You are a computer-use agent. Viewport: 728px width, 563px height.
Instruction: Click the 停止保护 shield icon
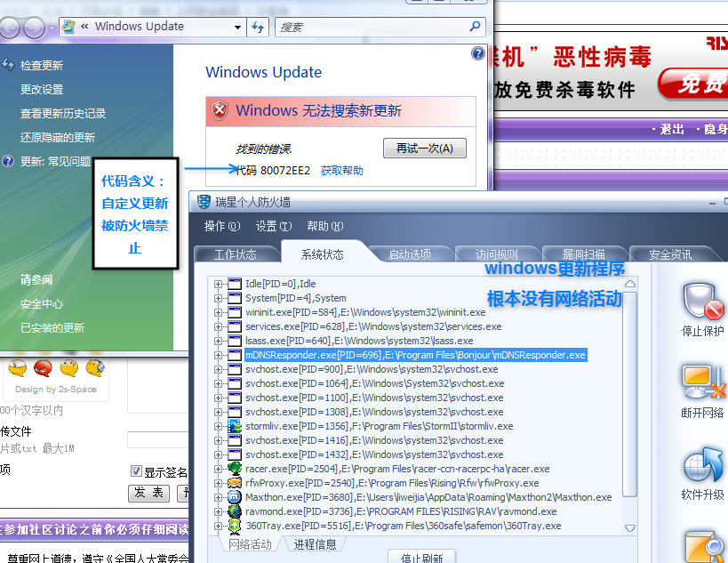[702, 302]
